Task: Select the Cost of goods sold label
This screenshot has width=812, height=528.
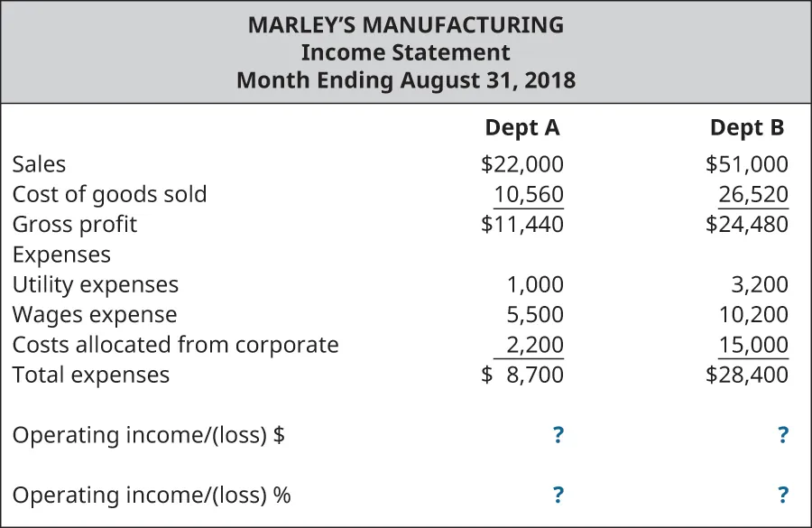Action: pyautogui.click(x=109, y=194)
